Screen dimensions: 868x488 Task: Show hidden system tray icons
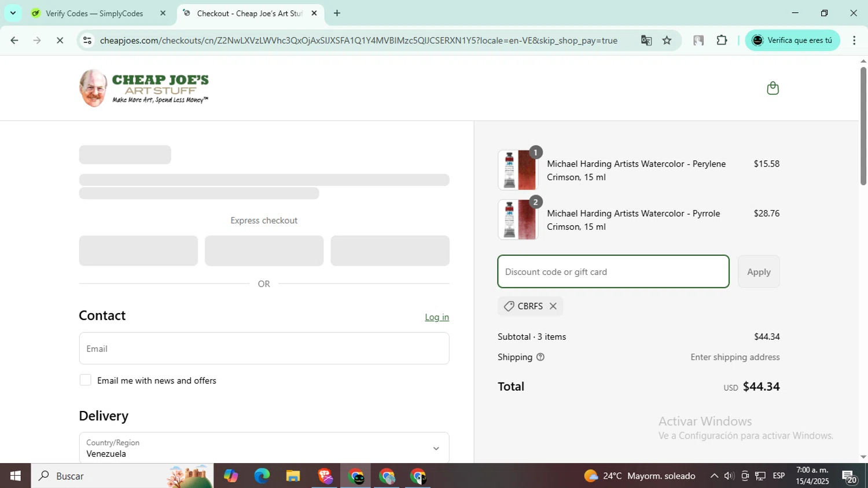714,476
